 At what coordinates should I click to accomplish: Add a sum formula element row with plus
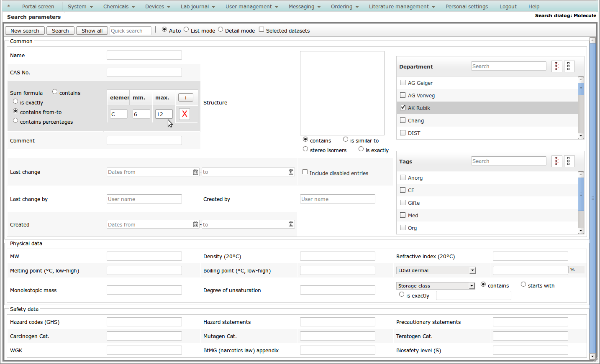coord(185,98)
